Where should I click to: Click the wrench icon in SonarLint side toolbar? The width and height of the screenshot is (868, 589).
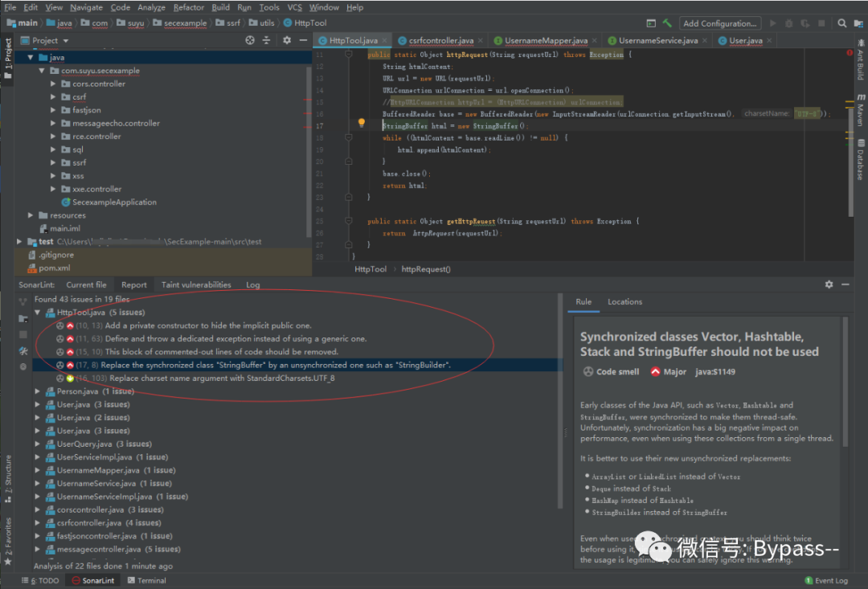(x=23, y=350)
